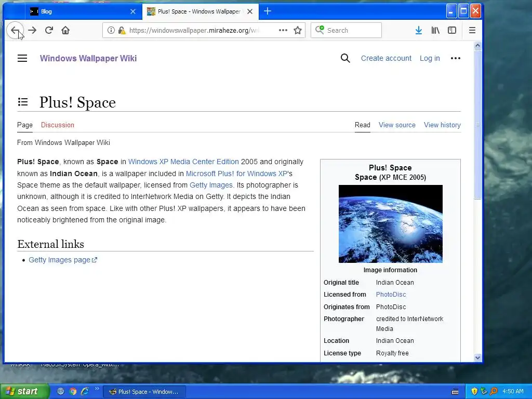Image resolution: width=532 pixels, height=399 pixels.
Task: Reload the page with the refresh icon
Action: tap(49, 30)
